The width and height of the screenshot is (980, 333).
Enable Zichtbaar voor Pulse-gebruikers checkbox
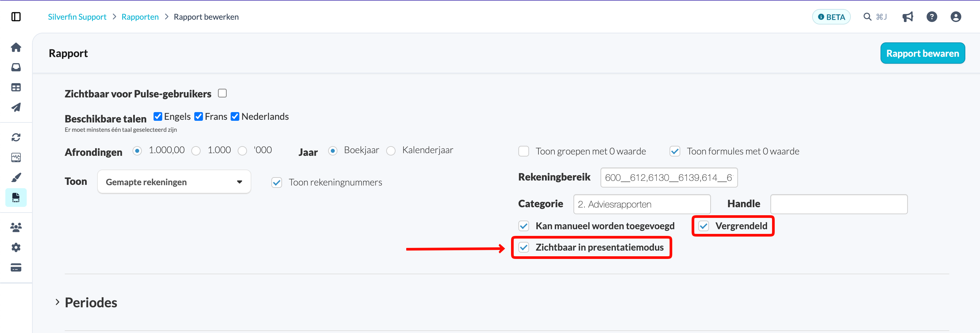pyautogui.click(x=223, y=93)
